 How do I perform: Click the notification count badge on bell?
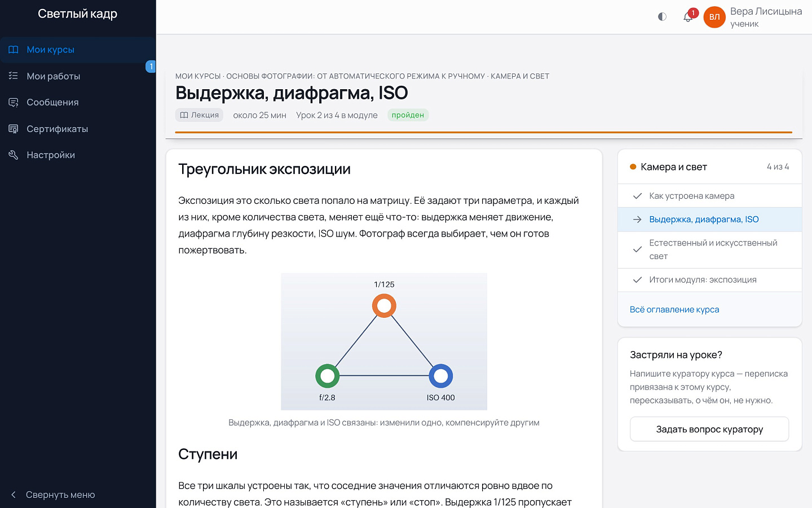(x=693, y=12)
